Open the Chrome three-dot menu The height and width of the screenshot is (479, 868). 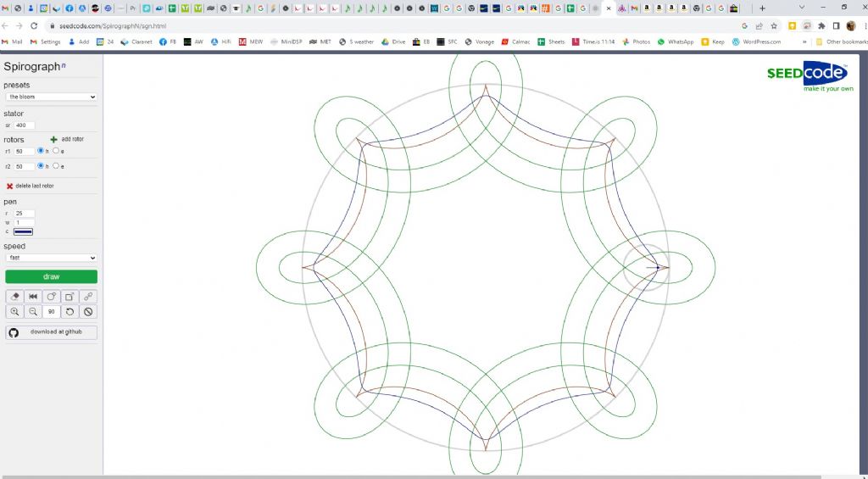tap(864, 26)
